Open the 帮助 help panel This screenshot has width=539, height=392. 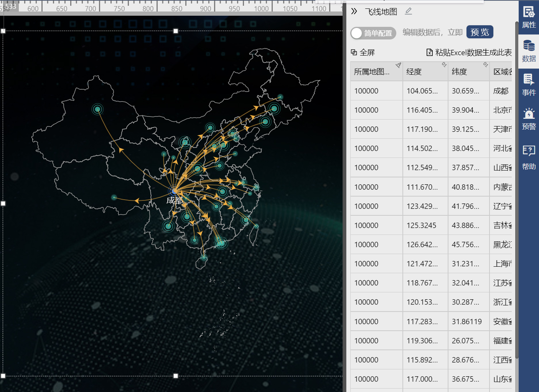pyautogui.click(x=529, y=157)
